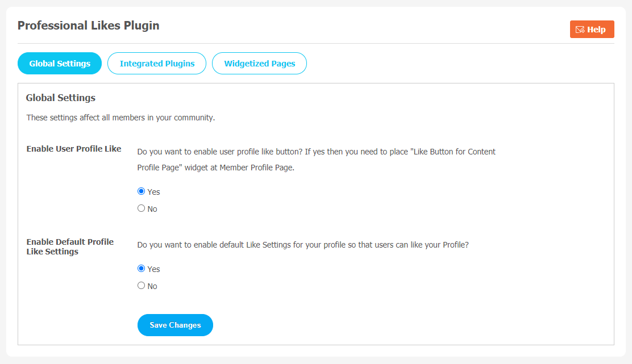This screenshot has width=632, height=364.
Task: Choose Yes radio for Default Profile Like Settings
Action: point(141,269)
